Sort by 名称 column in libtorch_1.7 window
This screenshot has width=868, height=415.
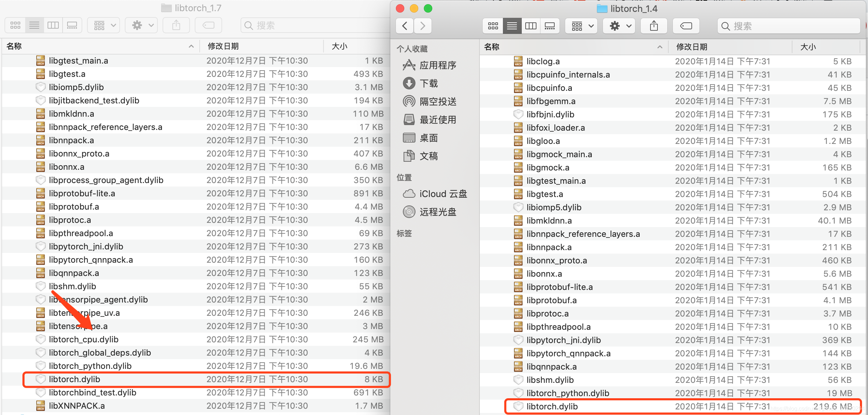coord(101,46)
